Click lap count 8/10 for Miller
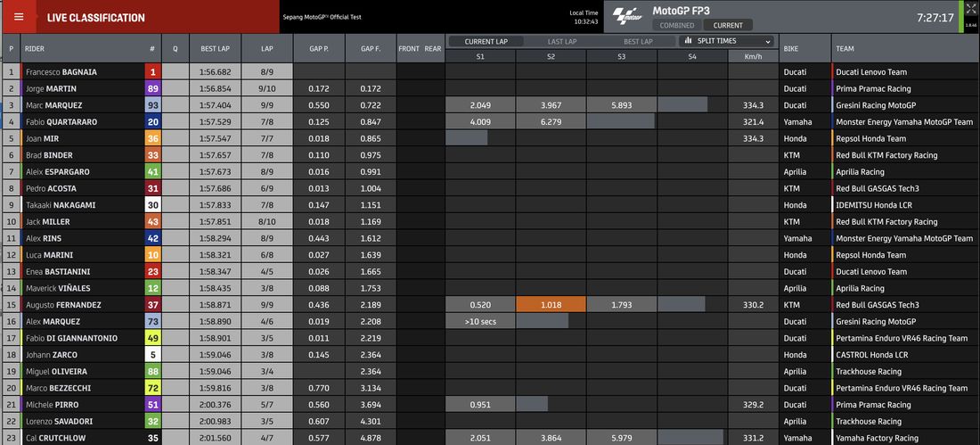The image size is (980, 445). (267, 221)
